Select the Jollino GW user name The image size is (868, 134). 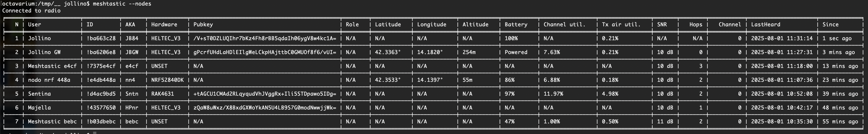coord(44,52)
